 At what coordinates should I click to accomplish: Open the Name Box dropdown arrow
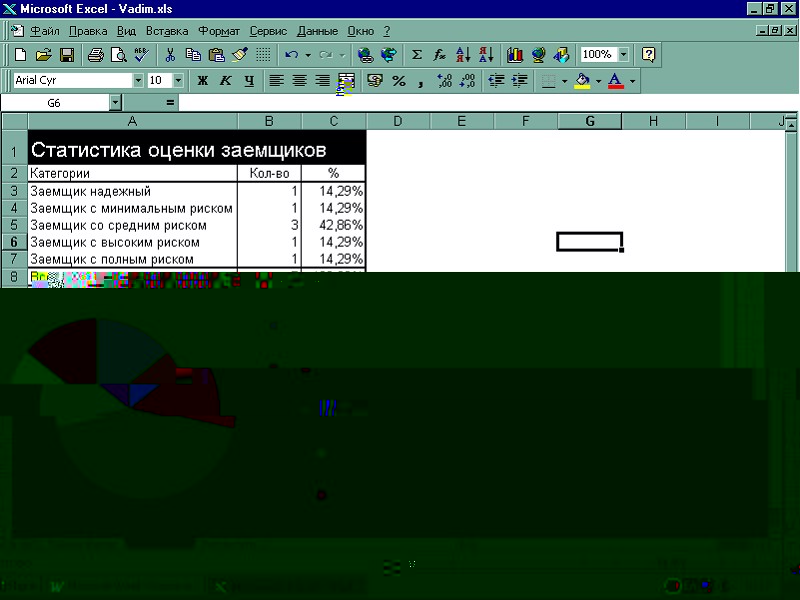click(x=114, y=103)
